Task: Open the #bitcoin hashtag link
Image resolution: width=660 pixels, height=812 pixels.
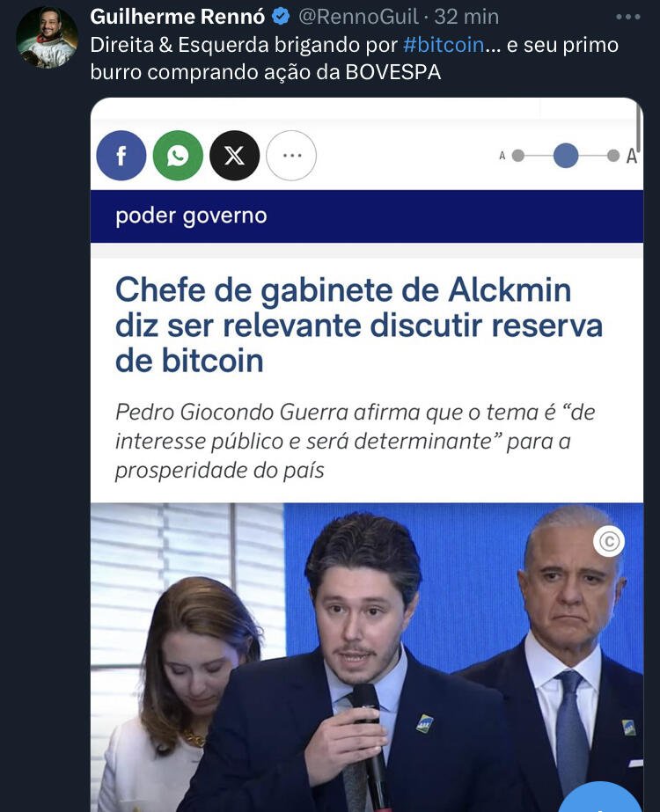Action: [x=444, y=45]
